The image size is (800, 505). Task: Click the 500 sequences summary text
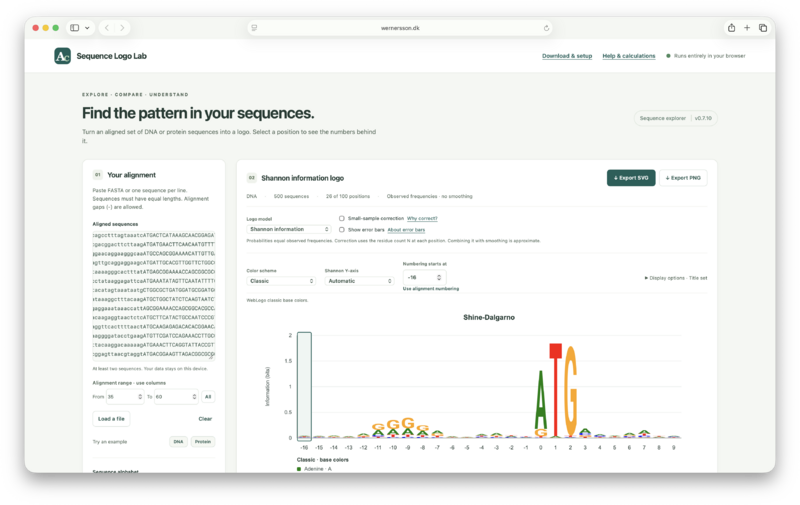(x=291, y=196)
